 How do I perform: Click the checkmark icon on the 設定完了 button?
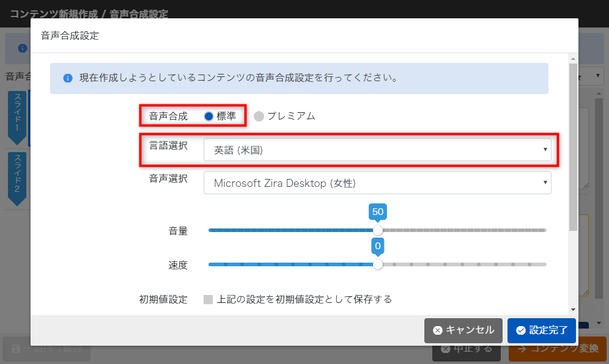tap(520, 330)
